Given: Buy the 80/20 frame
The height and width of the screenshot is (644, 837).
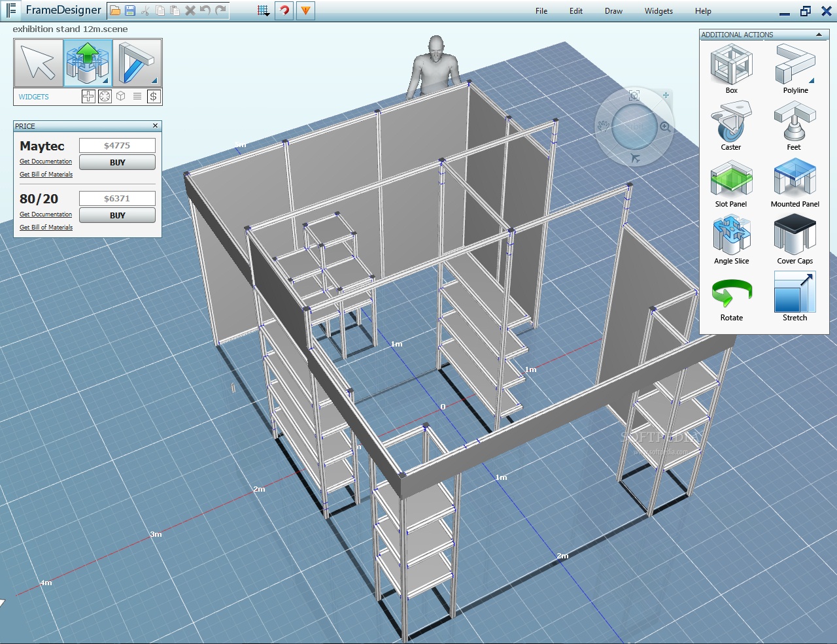Looking at the screenshot, I should click(117, 215).
